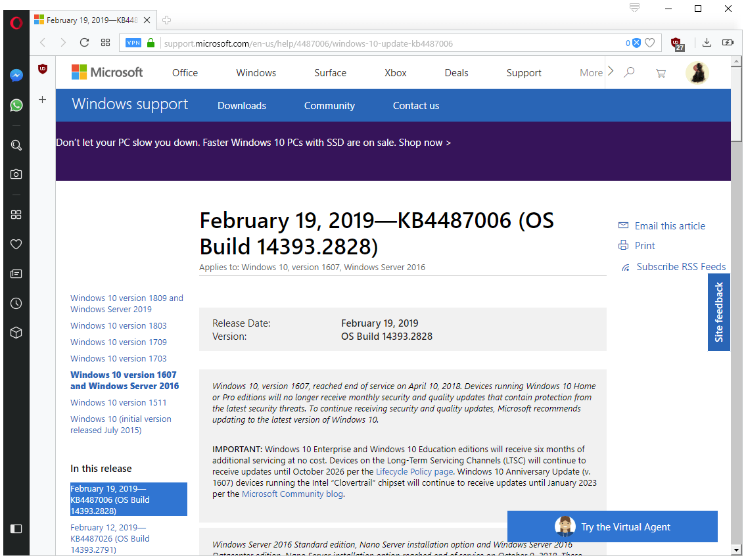The image size is (746, 560).
Task: Open Downloads in Windows support bar
Action: (x=242, y=106)
